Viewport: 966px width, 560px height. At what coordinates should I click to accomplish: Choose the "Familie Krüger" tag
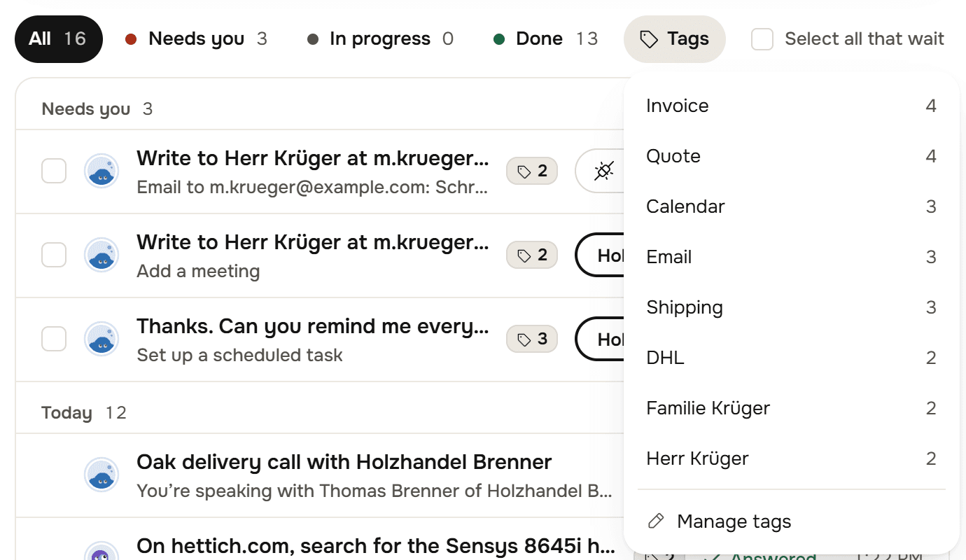point(791,408)
